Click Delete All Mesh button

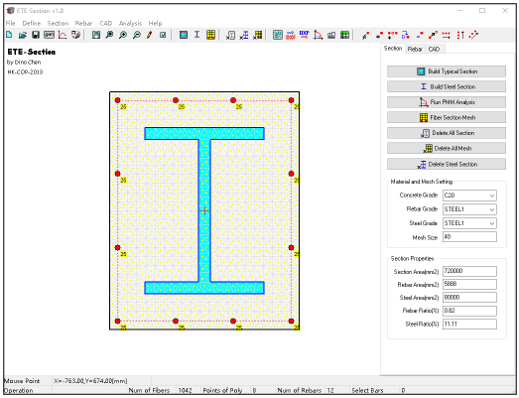446,148
